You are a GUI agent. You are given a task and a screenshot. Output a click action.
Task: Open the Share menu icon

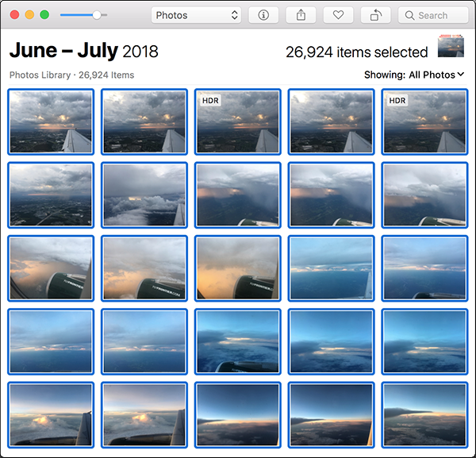(301, 15)
